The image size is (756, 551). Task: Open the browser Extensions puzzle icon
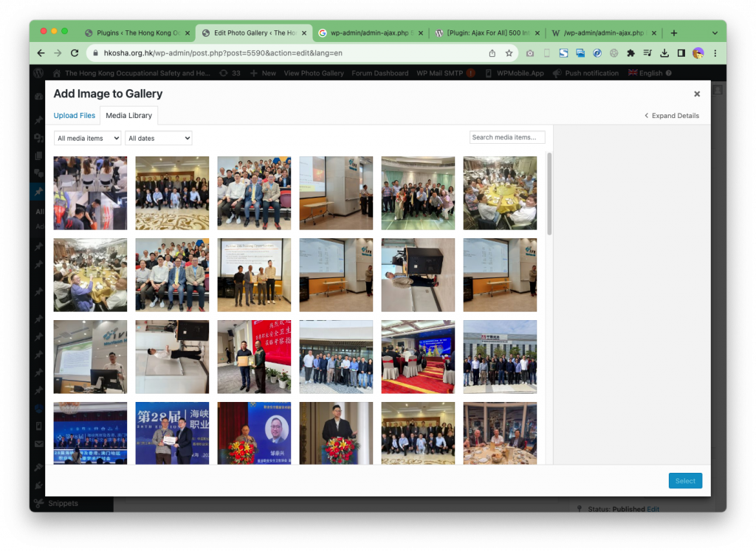pyautogui.click(x=630, y=53)
